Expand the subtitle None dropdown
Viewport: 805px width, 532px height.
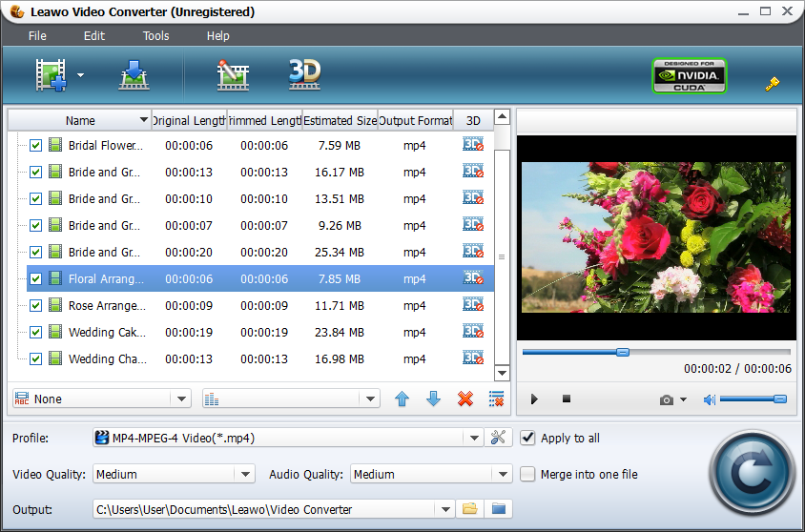181,399
